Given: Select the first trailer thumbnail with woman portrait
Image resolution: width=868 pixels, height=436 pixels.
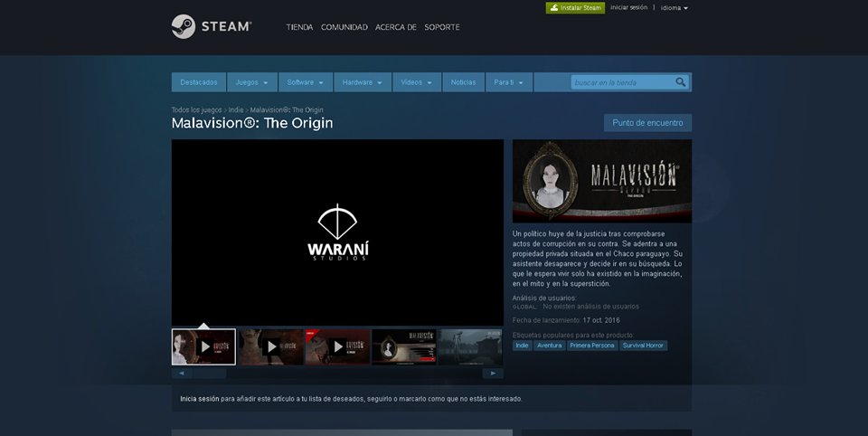Looking at the screenshot, I should (203, 346).
